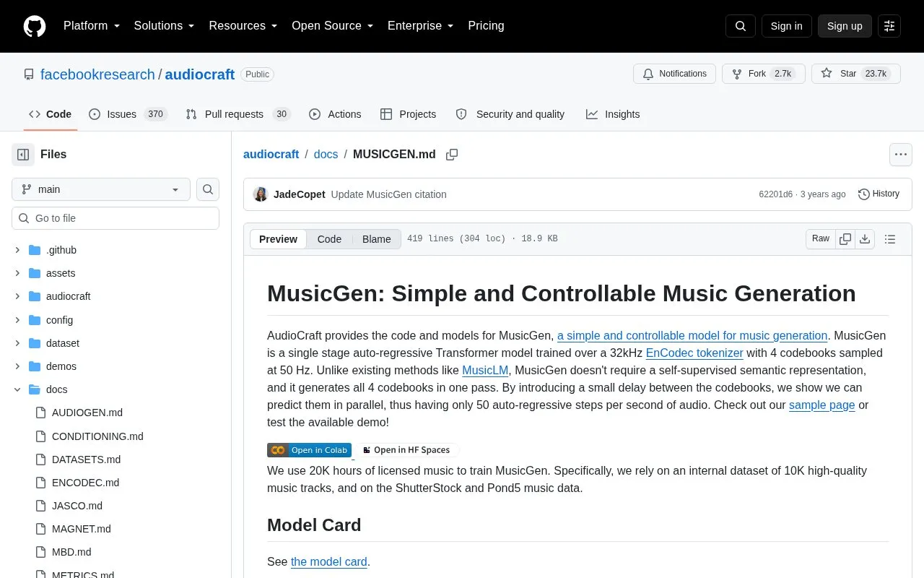Click the facebookresearch owner link

(x=97, y=74)
